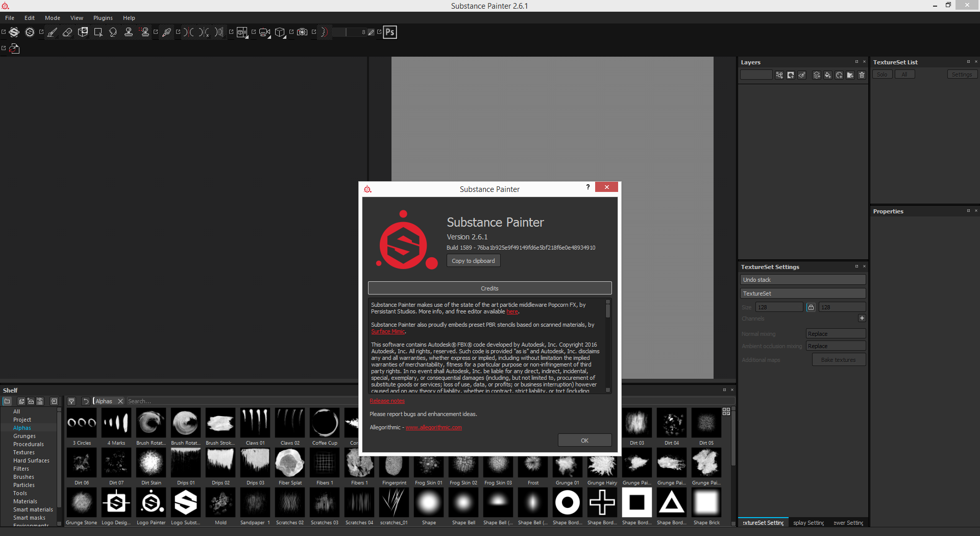Select Grunges category in Shelf
This screenshot has width=980, height=536.
[x=24, y=436]
